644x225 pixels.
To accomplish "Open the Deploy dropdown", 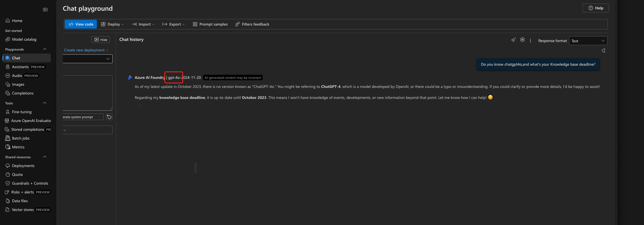I will click(112, 24).
